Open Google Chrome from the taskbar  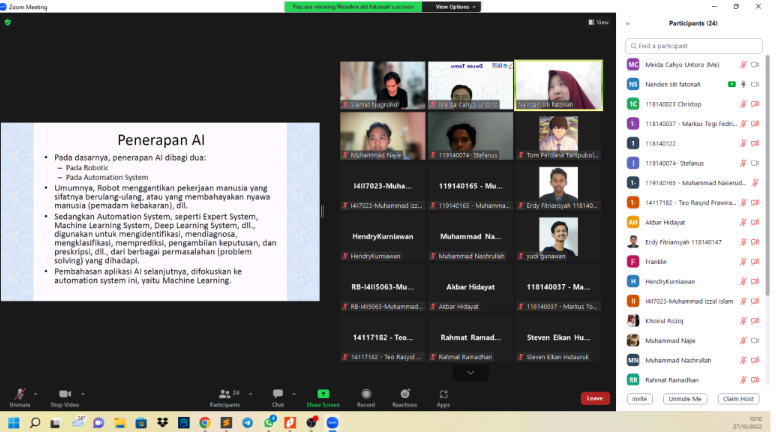(x=204, y=423)
